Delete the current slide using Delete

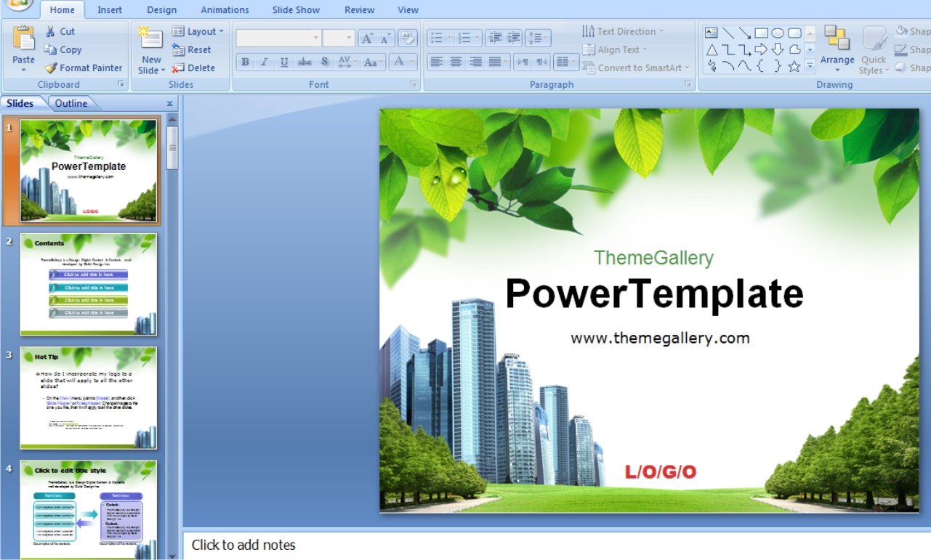[193, 68]
